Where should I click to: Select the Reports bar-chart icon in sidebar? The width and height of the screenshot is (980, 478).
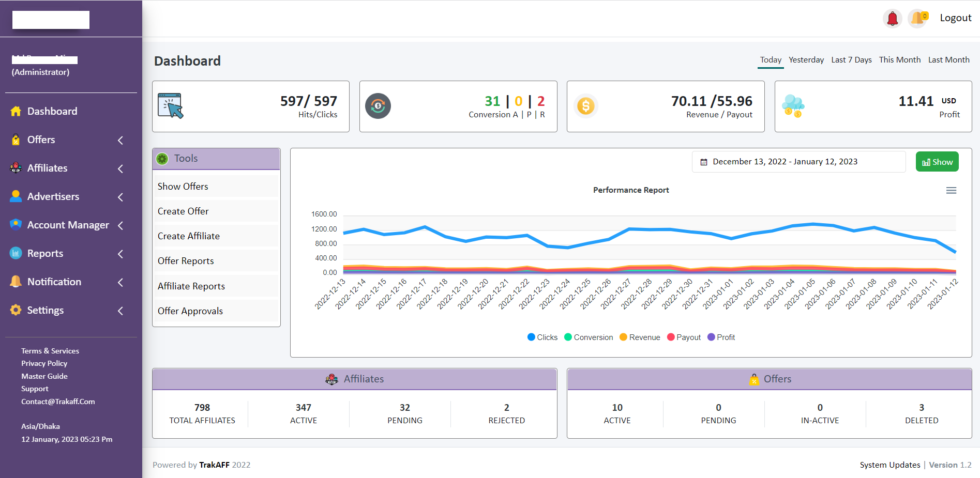coord(16,253)
